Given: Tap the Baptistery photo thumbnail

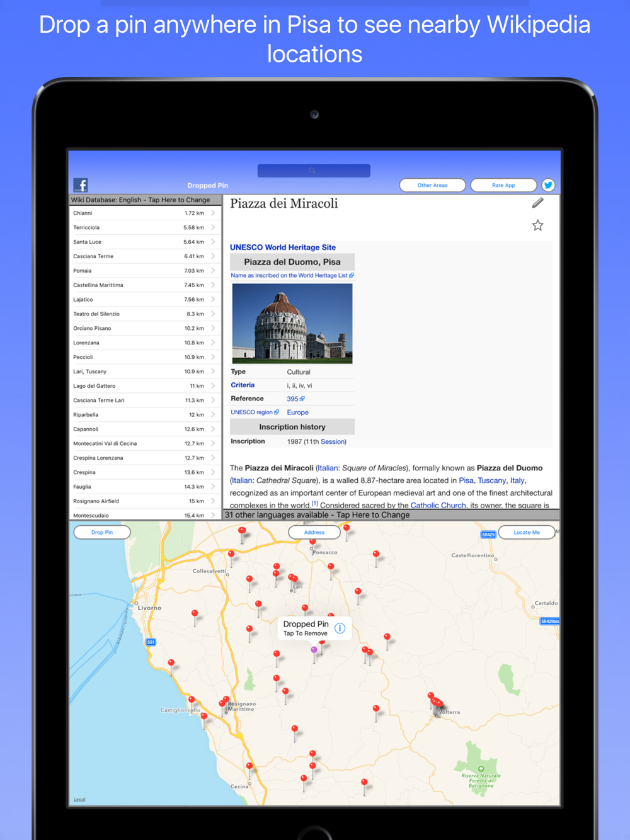Looking at the screenshot, I should [292, 324].
